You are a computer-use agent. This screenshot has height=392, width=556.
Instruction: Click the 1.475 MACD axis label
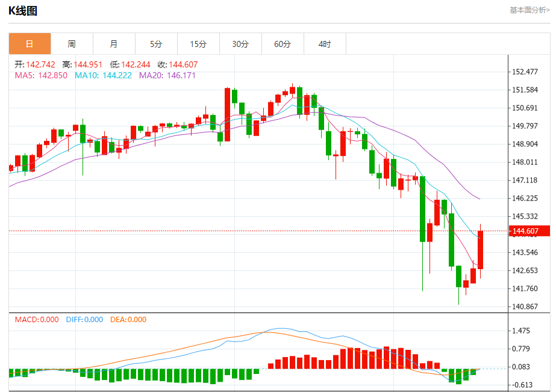pos(521,331)
